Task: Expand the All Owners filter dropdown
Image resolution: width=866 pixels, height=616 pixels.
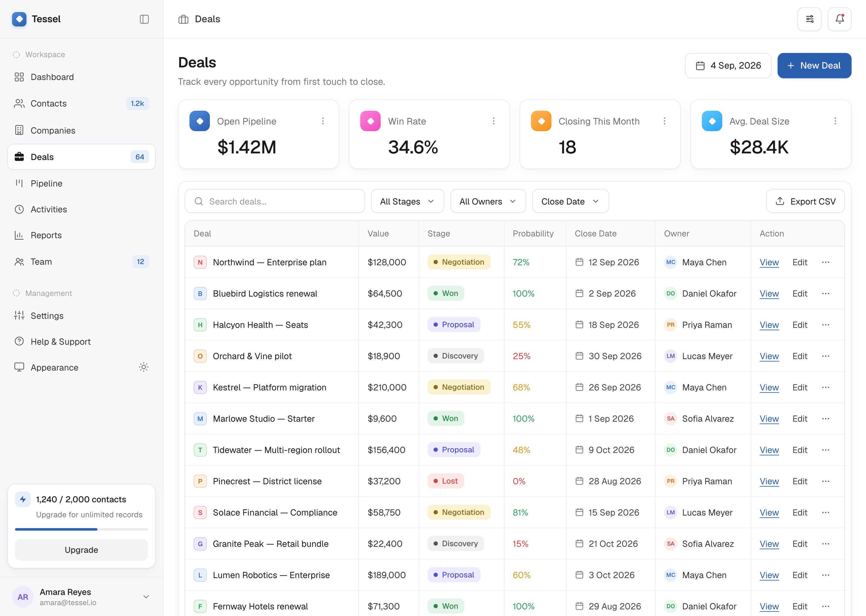Action: pyautogui.click(x=488, y=202)
